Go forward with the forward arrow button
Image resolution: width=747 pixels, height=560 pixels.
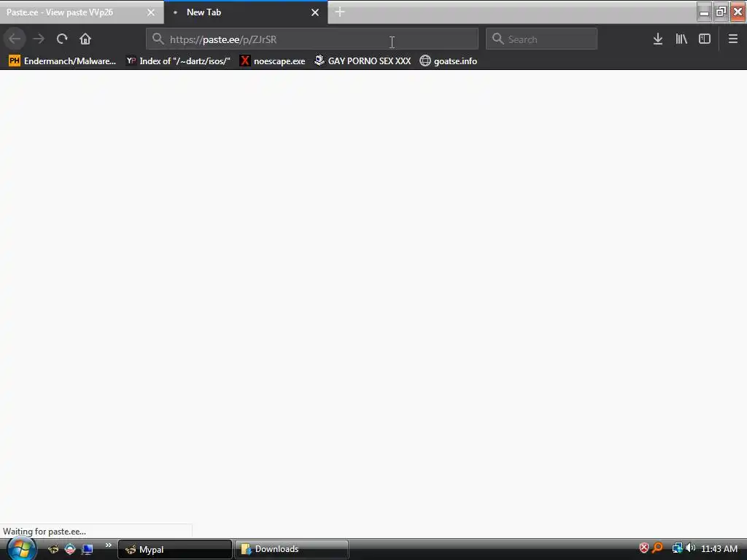pyautogui.click(x=39, y=39)
